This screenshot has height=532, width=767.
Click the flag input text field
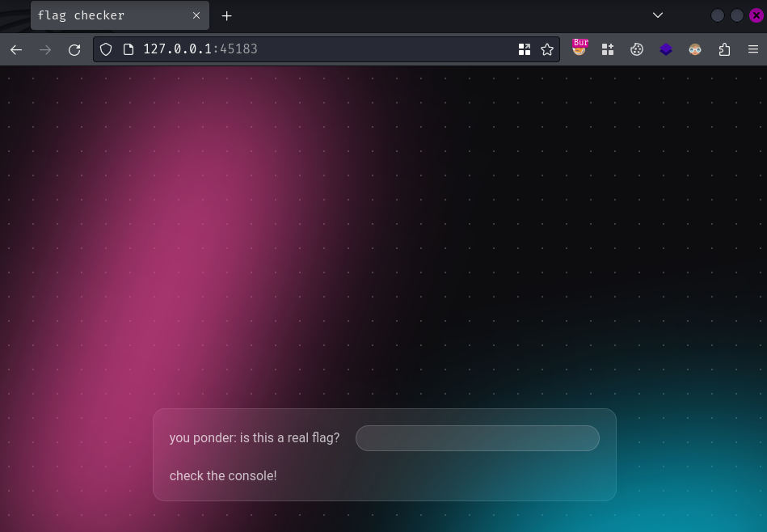coord(478,438)
